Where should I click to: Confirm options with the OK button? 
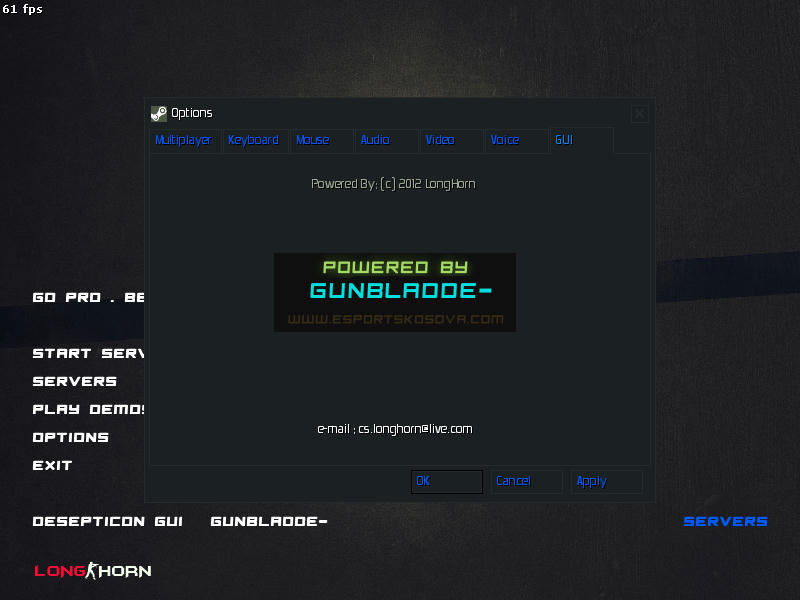click(447, 482)
